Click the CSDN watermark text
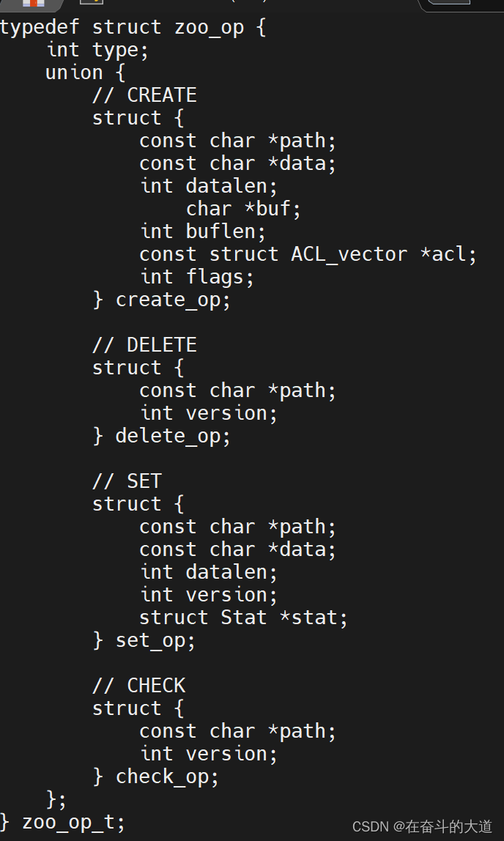The width and height of the screenshot is (504, 841). click(x=422, y=826)
